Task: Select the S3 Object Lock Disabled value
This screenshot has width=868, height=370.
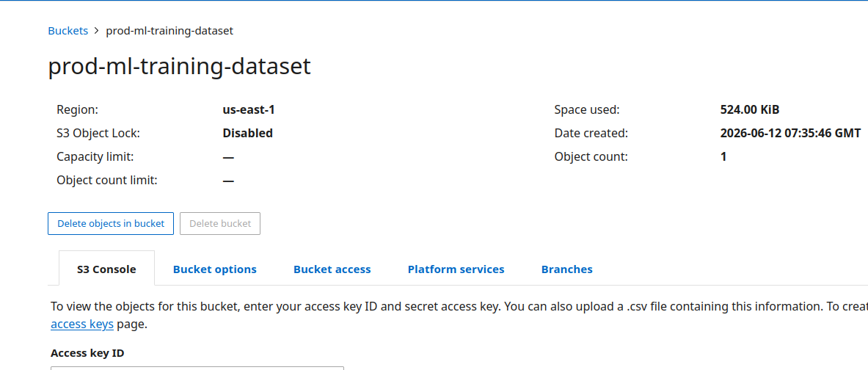Action: pyautogui.click(x=247, y=133)
